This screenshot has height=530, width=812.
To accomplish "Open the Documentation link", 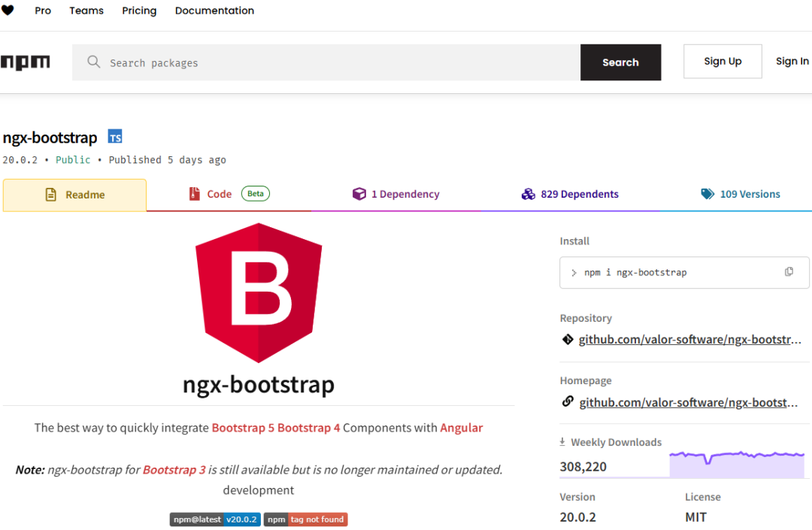I will click(214, 11).
